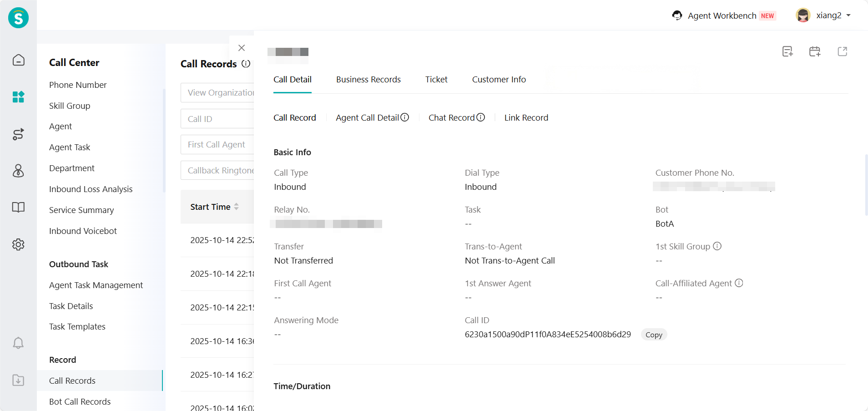Open Agent Workbench link
Screen dimensions: 868x411
coord(722,15)
